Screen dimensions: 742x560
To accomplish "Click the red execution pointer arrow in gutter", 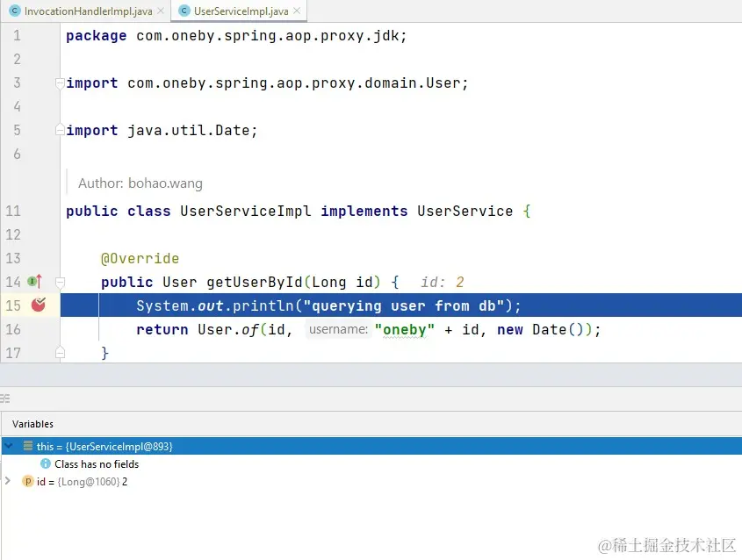I will coord(40,279).
